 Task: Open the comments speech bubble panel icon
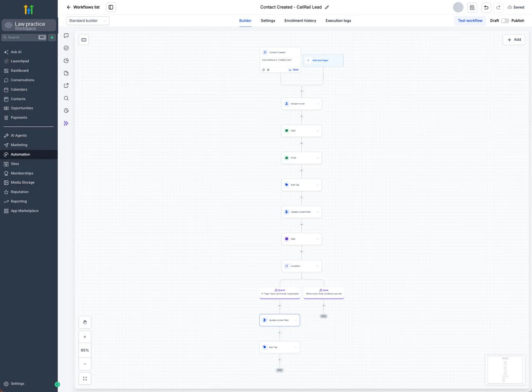pos(66,35)
